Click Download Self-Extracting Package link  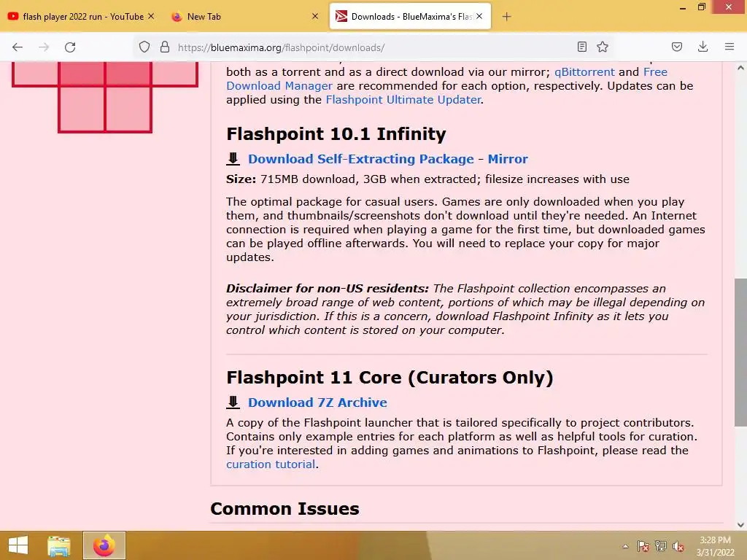pos(361,159)
